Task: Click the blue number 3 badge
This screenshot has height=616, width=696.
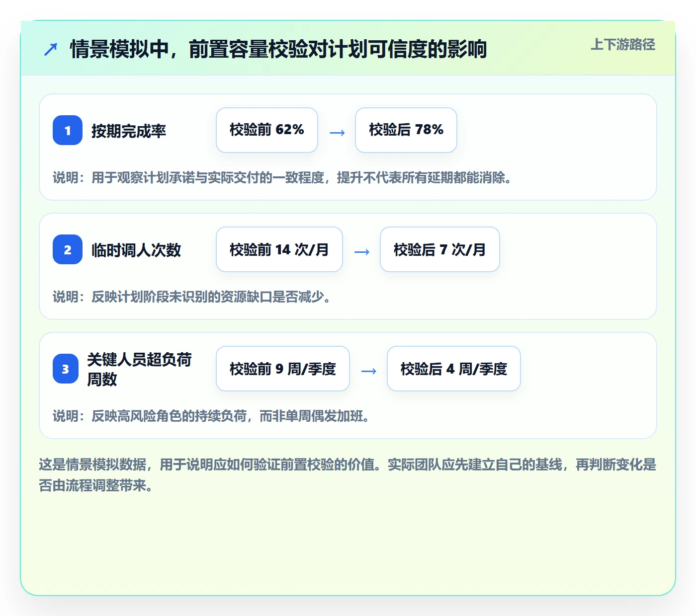Action: coord(66,369)
